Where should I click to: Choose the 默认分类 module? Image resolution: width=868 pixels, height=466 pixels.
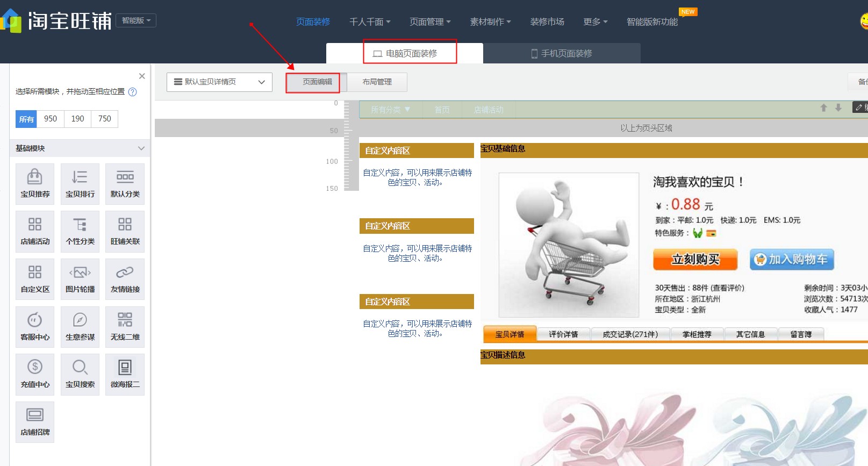coord(125,184)
